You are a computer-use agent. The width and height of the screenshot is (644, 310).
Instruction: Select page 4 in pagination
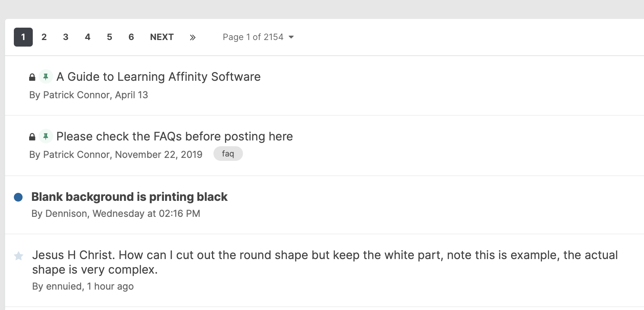click(x=87, y=37)
